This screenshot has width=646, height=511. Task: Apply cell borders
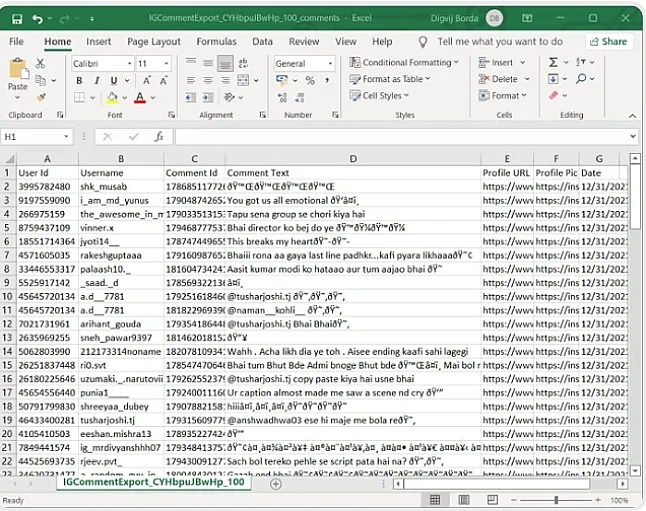pos(80,98)
